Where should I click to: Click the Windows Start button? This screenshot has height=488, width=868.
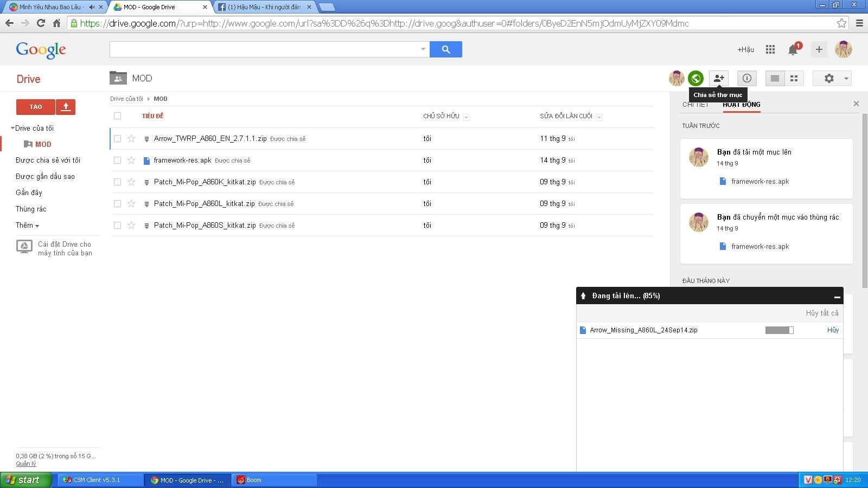coord(25,480)
